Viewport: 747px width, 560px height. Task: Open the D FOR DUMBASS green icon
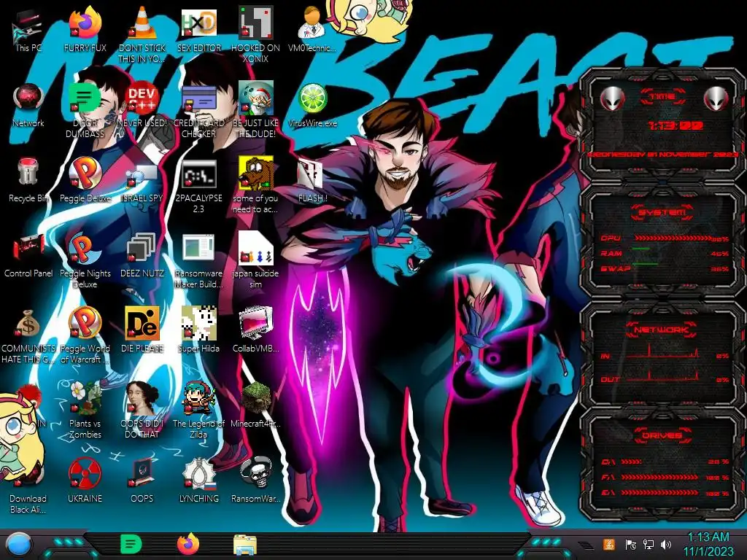85,109
